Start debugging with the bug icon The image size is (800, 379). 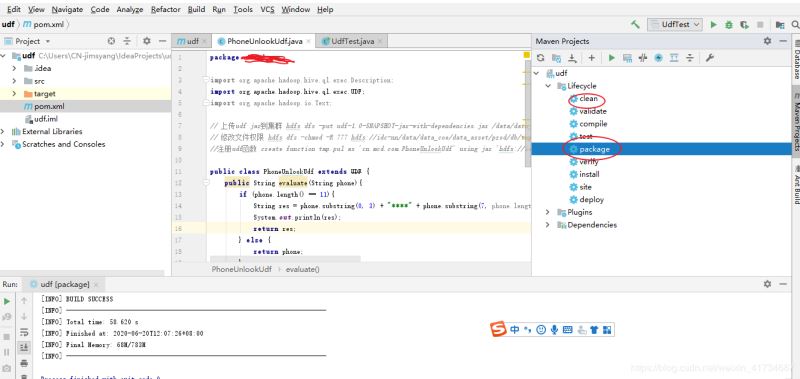pyautogui.click(x=729, y=24)
